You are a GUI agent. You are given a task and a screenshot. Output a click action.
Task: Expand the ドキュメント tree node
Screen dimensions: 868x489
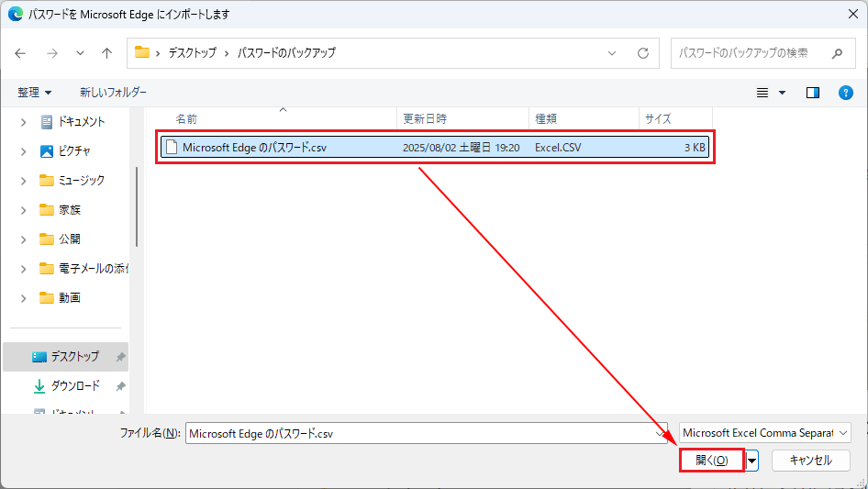[23, 122]
